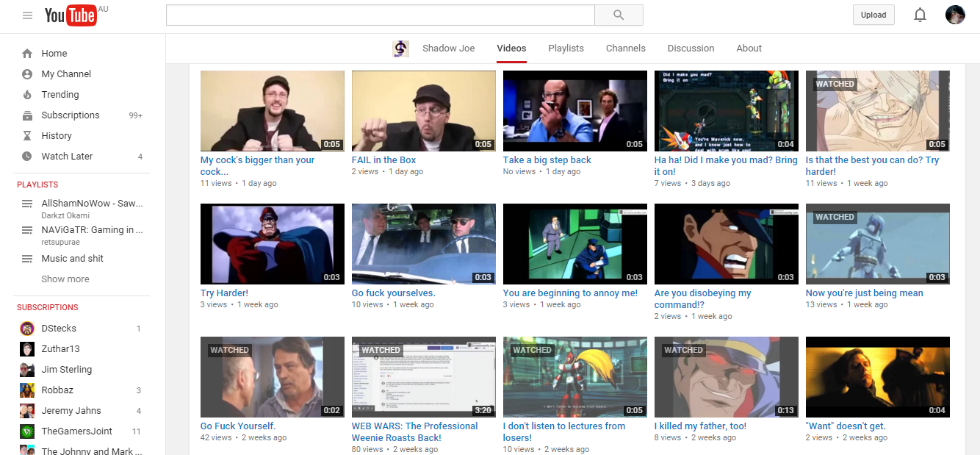Click '42 views' under 'Go Fuck Yourself.'

[x=216, y=438]
